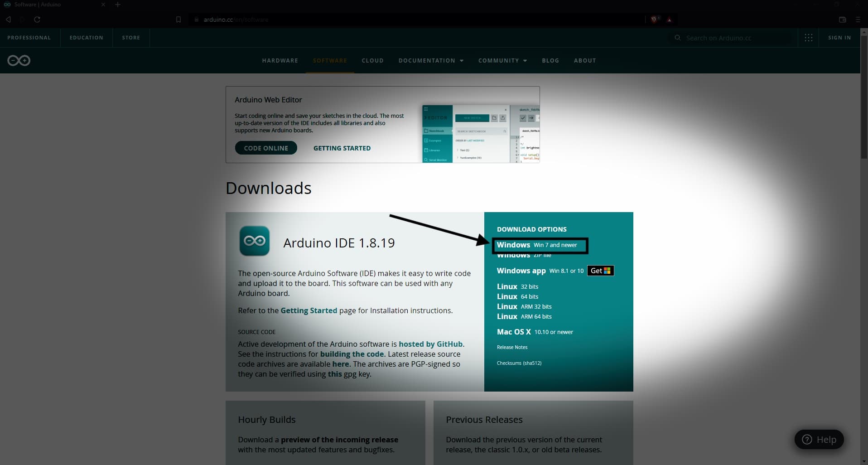Close the Software | Arduino tab
Image resolution: width=868 pixels, height=465 pixels.
tap(103, 5)
